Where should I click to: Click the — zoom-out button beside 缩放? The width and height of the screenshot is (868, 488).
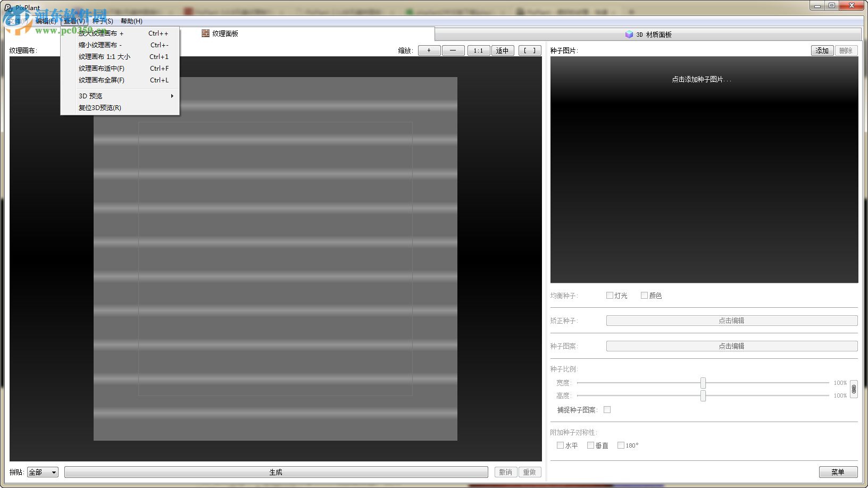coord(453,51)
